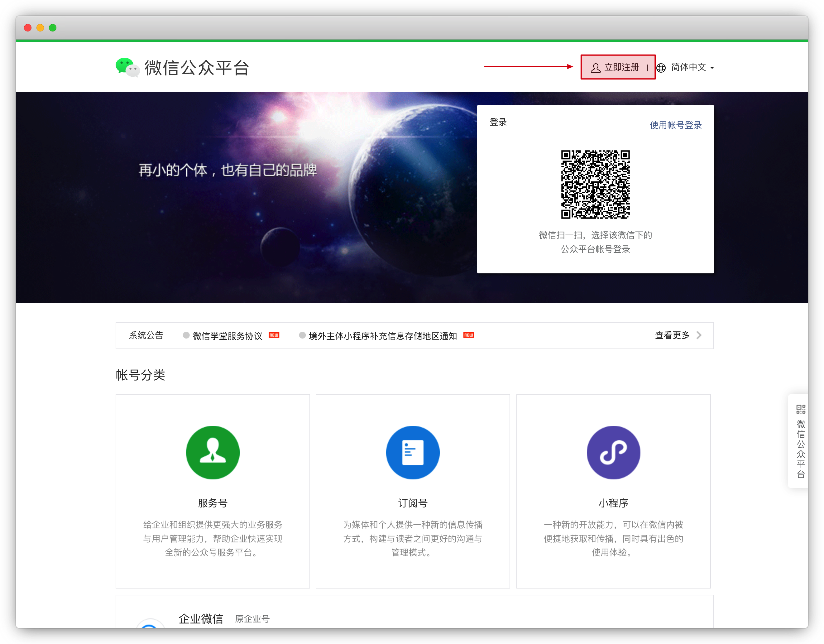Click the NEW badge after 微信学堂服务协议

coord(274,335)
